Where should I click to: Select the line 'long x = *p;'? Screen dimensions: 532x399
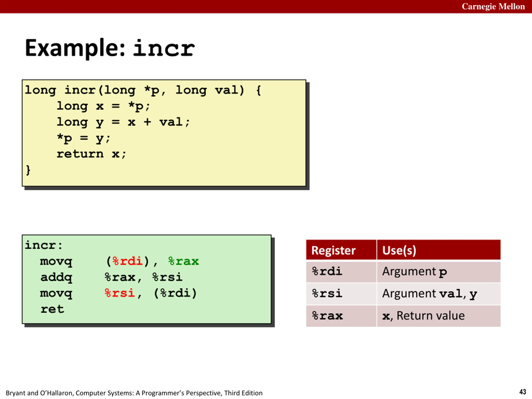click(103, 106)
